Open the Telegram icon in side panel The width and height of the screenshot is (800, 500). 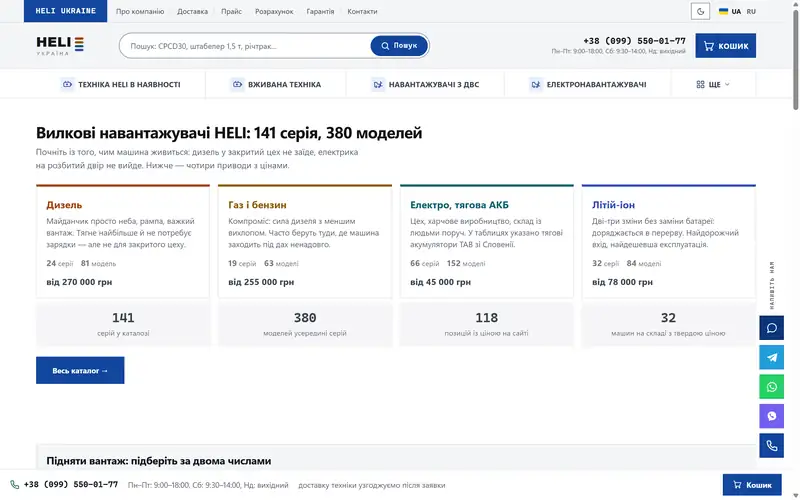click(x=771, y=357)
